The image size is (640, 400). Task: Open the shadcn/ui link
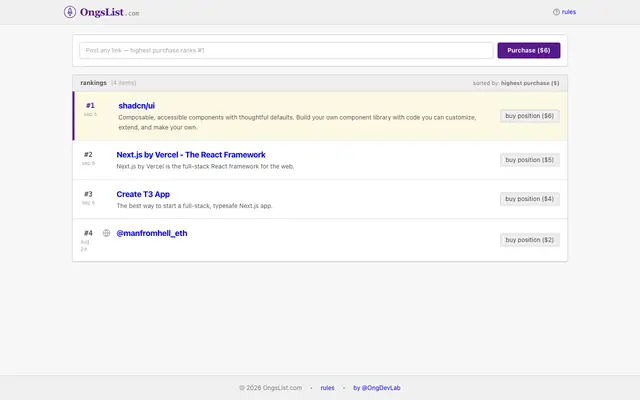[136, 105]
